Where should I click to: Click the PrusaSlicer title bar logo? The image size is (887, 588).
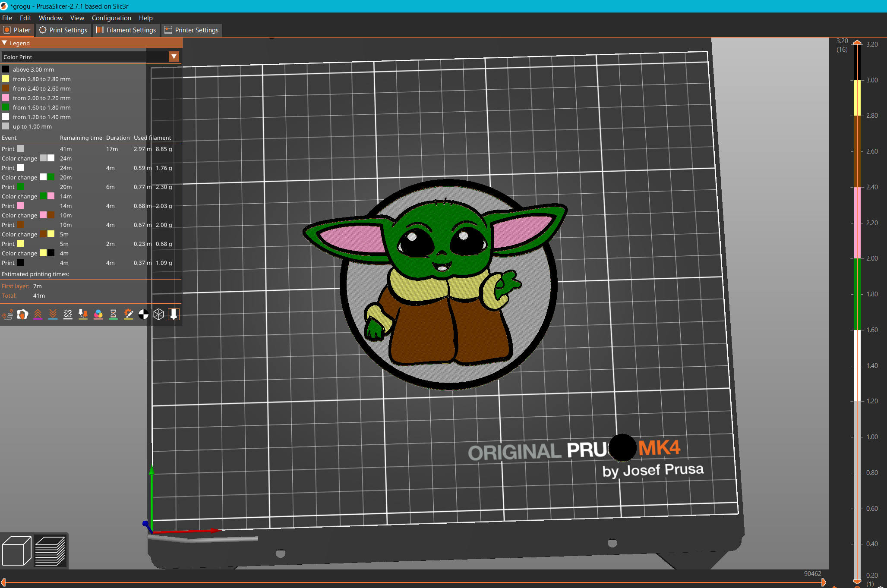click(x=4, y=6)
